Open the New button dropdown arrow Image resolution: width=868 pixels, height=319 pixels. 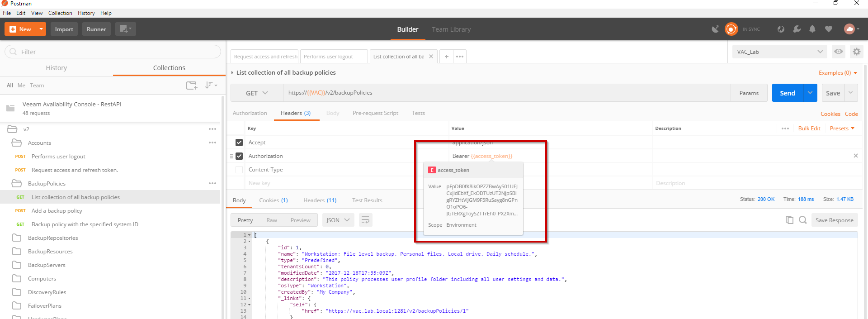pyautogui.click(x=41, y=29)
